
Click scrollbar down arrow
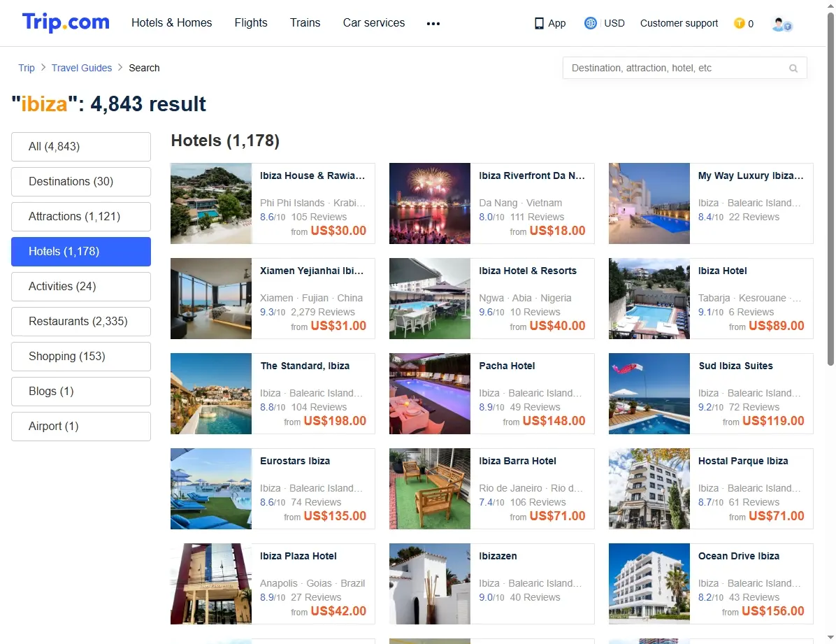point(830,638)
